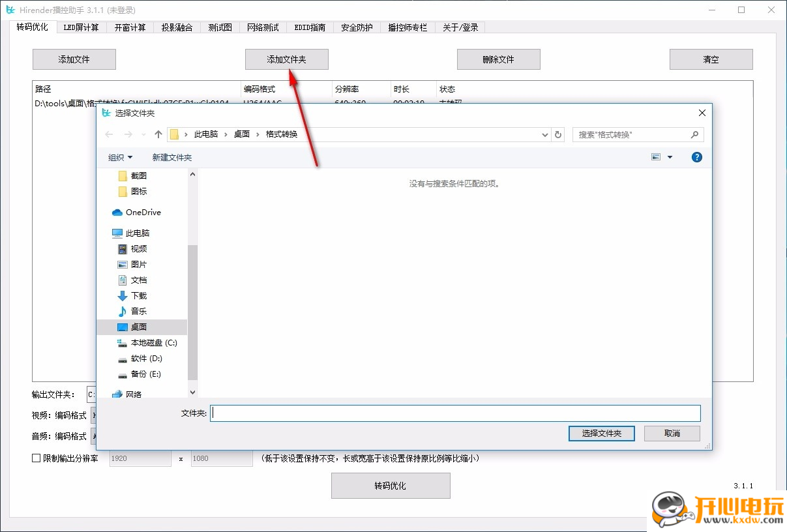Open help in the folder dialog

(697, 157)
